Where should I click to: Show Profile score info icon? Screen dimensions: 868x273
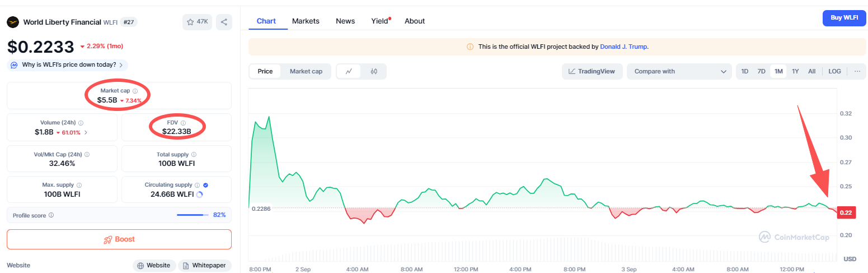click(51, 215)
